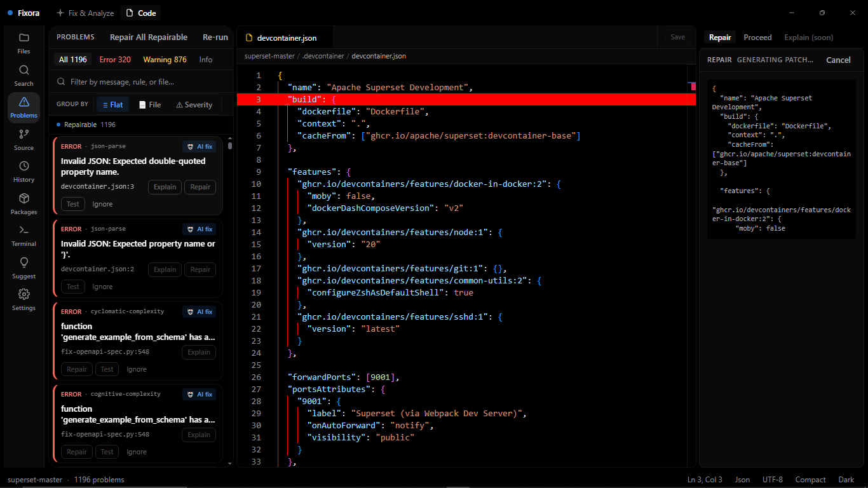Image resolution: width=868 pixels, height=488 pixels.
Task: Click Repair on devcontainer.json:2 problem
Action: click(200, 269)
